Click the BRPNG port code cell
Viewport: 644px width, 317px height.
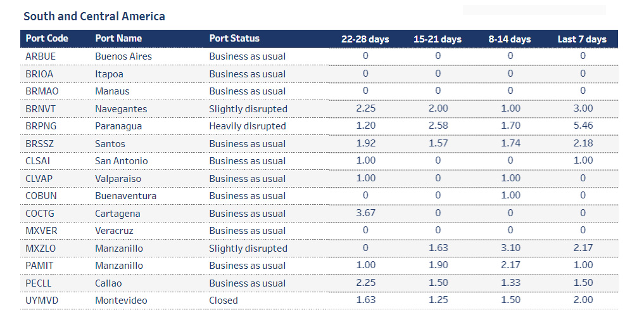41,126
